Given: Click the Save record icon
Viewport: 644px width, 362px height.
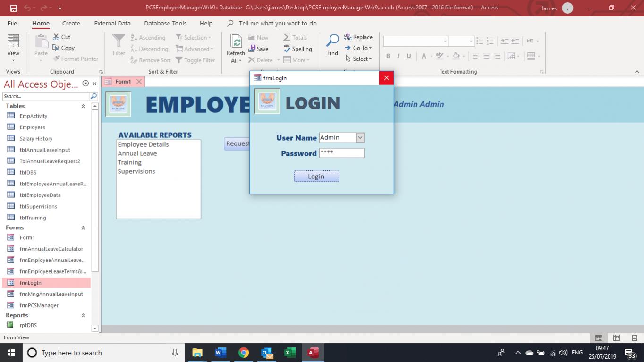Looking at the screenshot, I should 253,49.
